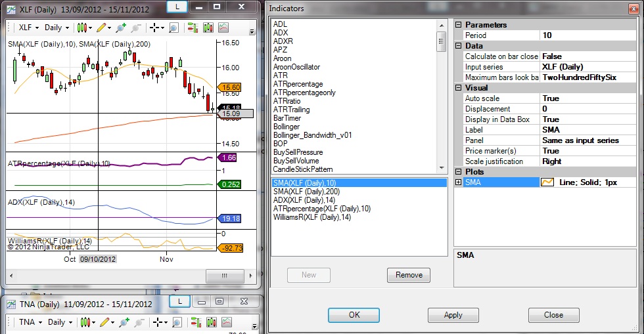Click zoom in magnifier in TNA chart toolbar

pos(124,322)
